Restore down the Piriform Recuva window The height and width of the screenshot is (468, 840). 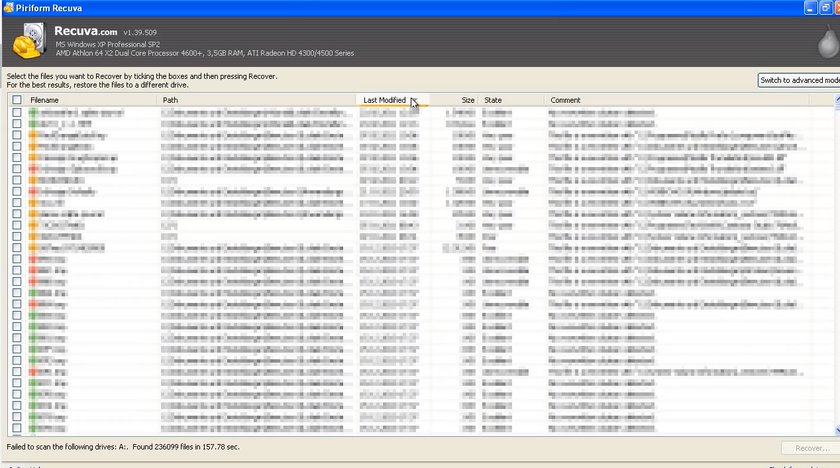[x=826, y=8]
